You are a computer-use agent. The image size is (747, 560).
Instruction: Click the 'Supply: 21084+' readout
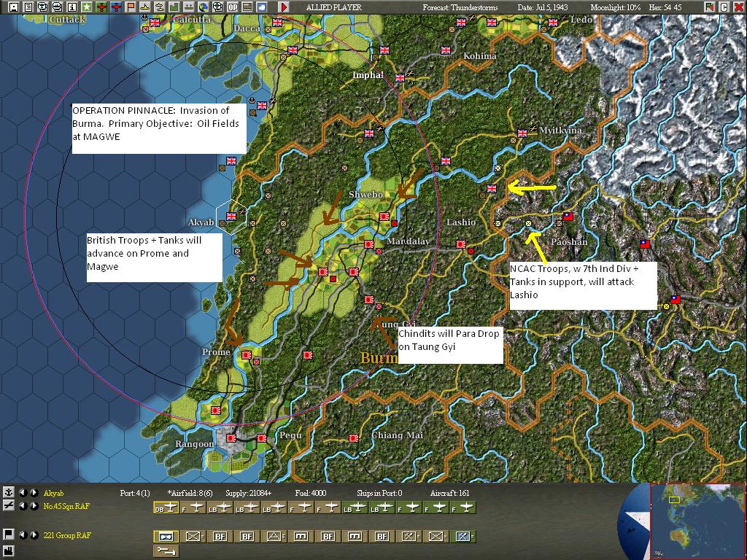(x=249, y=493)
